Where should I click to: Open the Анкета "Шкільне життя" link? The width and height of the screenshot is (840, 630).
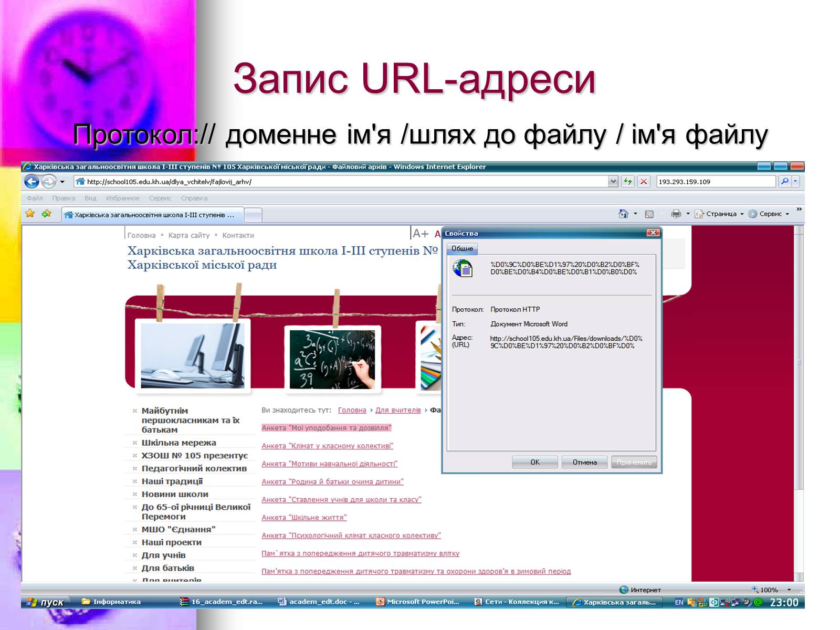304,518
